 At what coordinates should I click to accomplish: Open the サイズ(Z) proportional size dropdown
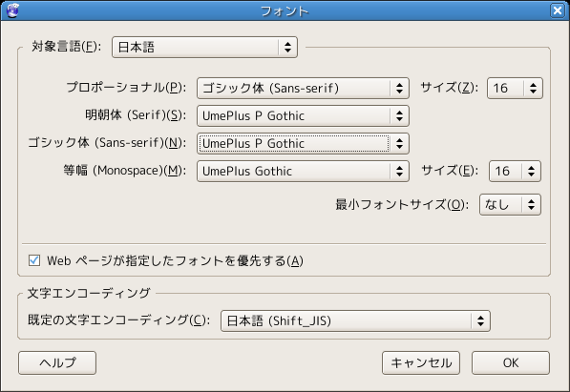515,88
